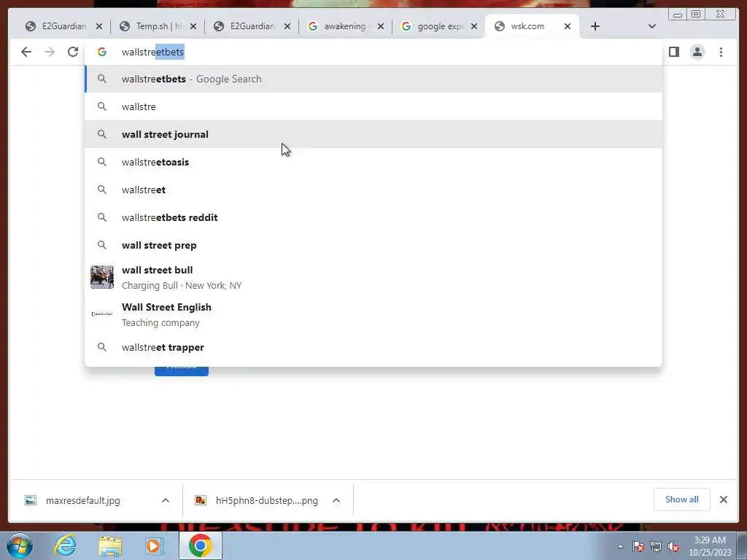Show hidden system tray icons
Image resolution: width=747 pixels, height=560 pixels.
tap(620, 546)
